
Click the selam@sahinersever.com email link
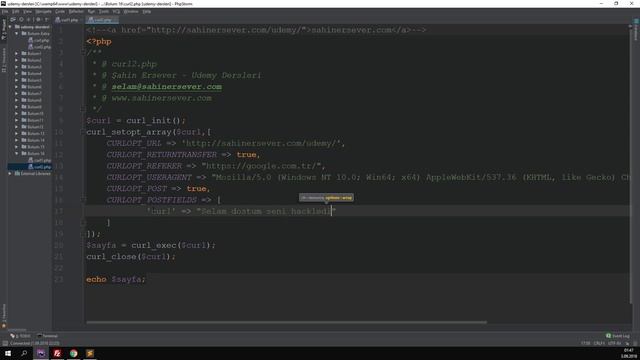coord(167,87)
